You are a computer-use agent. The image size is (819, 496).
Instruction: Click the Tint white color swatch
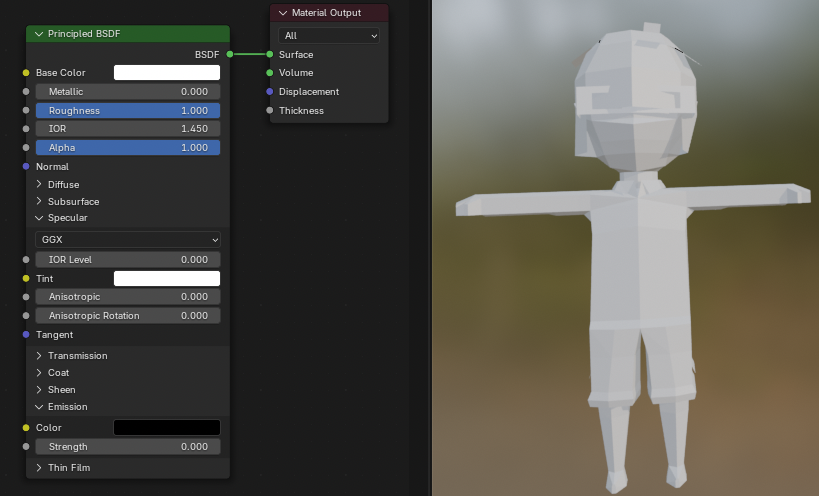tap(167, 279)
